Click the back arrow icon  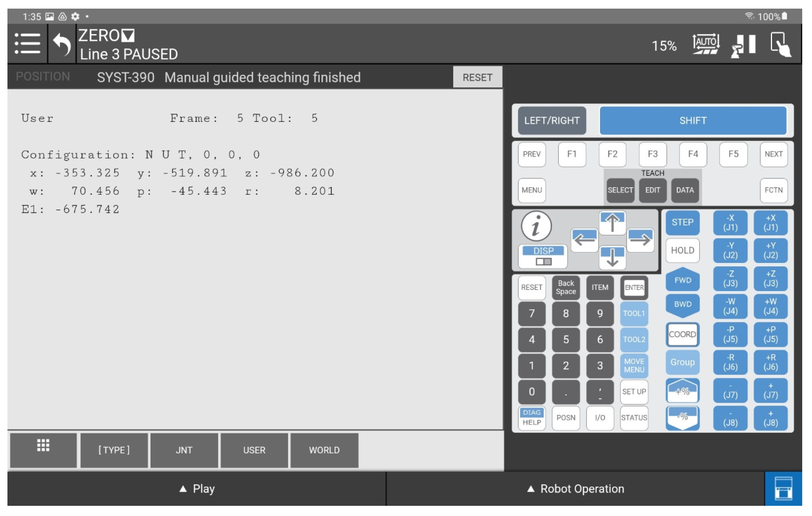coord(62,44)
